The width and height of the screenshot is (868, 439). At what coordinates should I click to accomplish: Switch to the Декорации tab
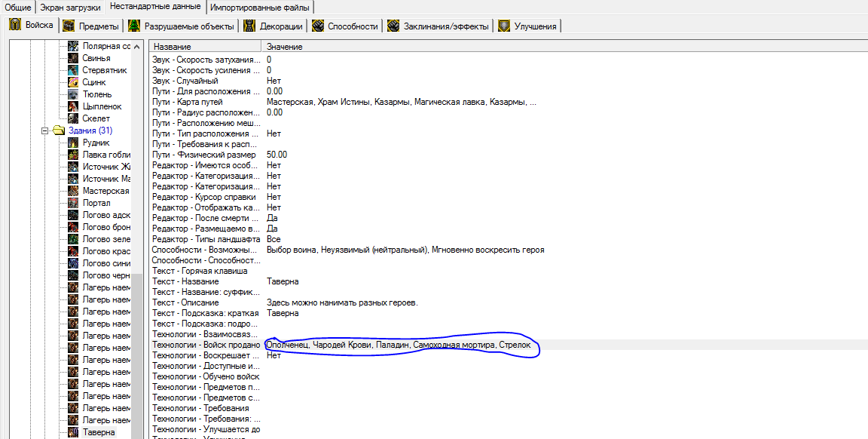click(x=274, y=26)
